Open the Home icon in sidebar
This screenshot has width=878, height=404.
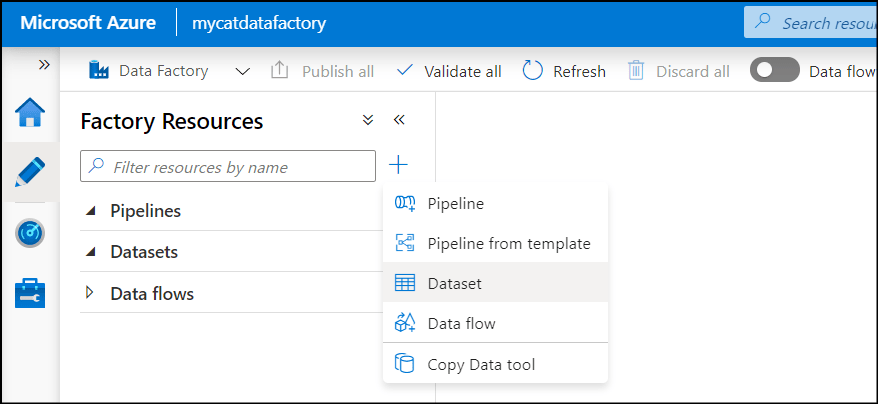(30, 113)
